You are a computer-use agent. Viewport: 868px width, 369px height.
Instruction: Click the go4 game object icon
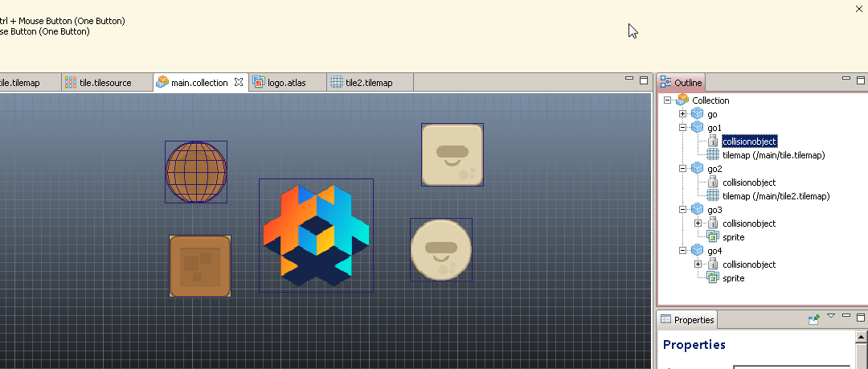[x=697, y=251]
